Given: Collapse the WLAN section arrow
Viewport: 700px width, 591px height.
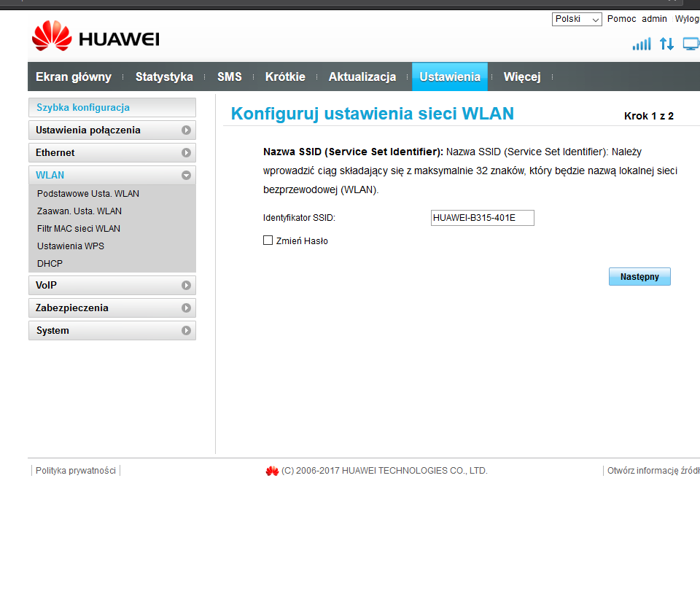Looking at the screenshot, I should tap(186, 176).
